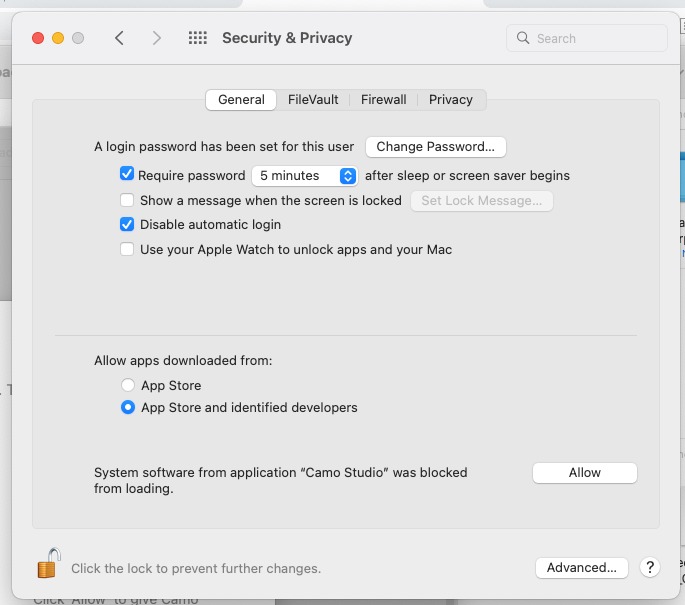Viewport: 685px width, 605px height.
Task: Click the open padlock icon
Action: pyautogui.click(x=48, y=564)
